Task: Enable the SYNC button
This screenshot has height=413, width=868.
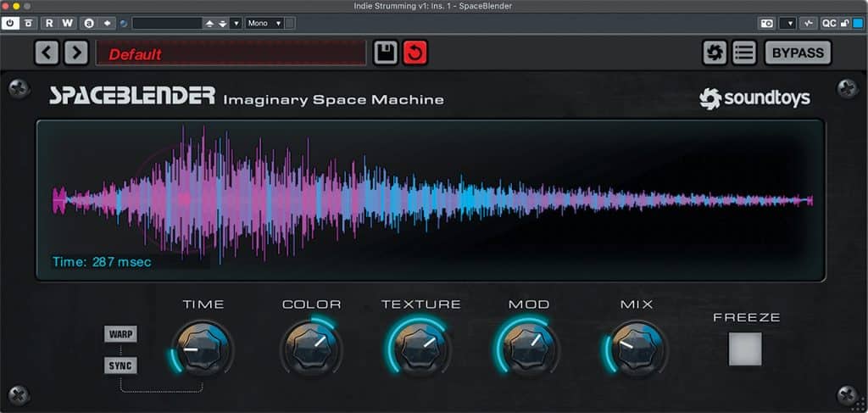Action: pyautogui.click(x=121, y=366)
